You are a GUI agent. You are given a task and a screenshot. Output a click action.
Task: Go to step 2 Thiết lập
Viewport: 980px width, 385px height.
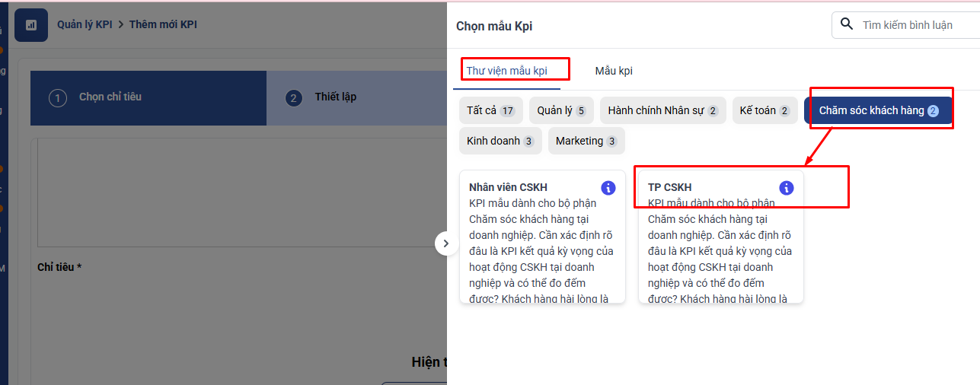(x=335, y=97)
